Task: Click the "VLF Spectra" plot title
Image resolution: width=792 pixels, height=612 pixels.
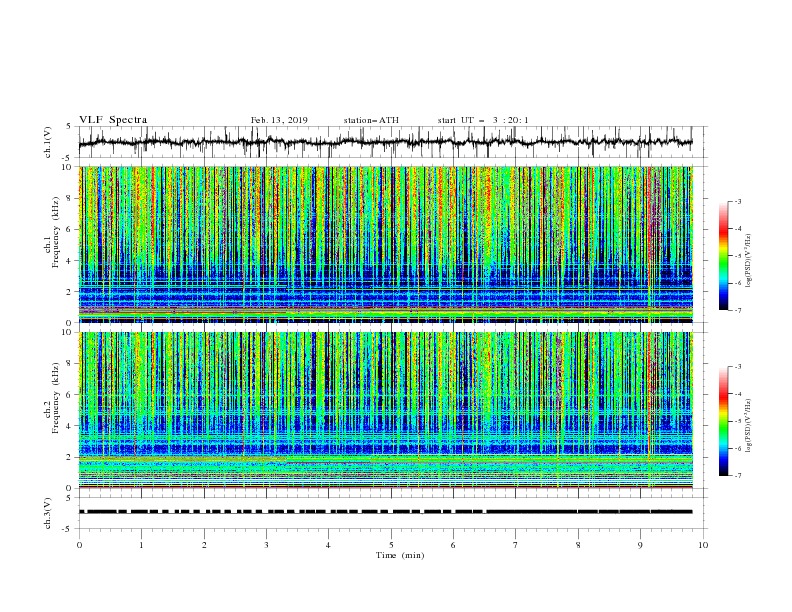Action: coord(113,120)
